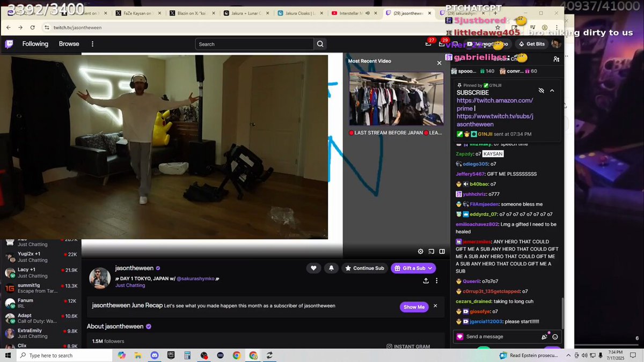644x362 pixels.
Task: Click the browser reload button
Action: pos(33,27)
